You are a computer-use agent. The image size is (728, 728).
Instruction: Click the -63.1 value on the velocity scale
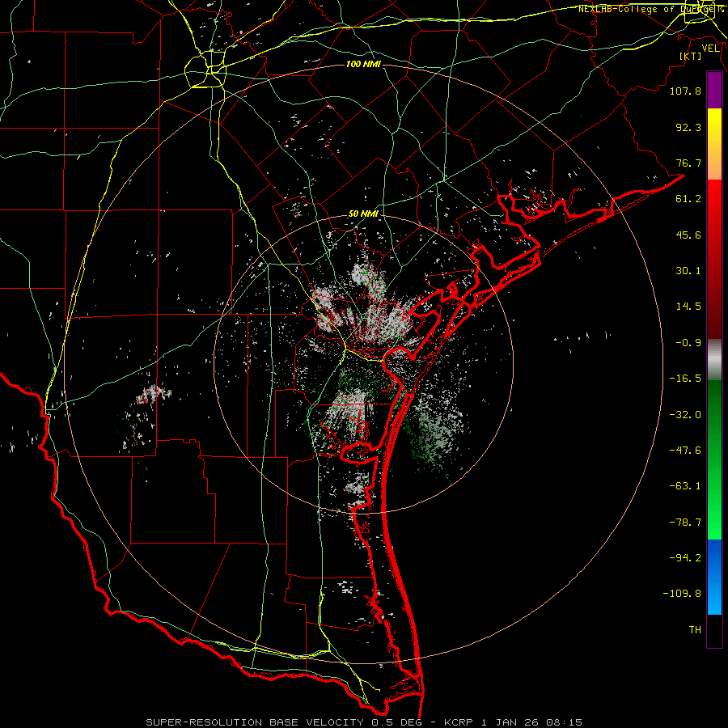click(685, 486)
